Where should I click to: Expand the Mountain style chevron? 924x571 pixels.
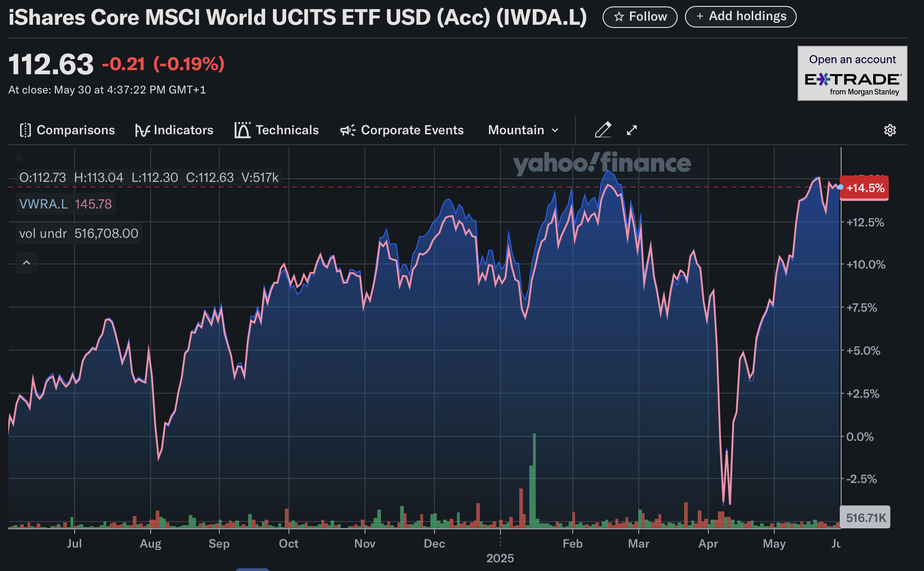[x=554, y=130]
